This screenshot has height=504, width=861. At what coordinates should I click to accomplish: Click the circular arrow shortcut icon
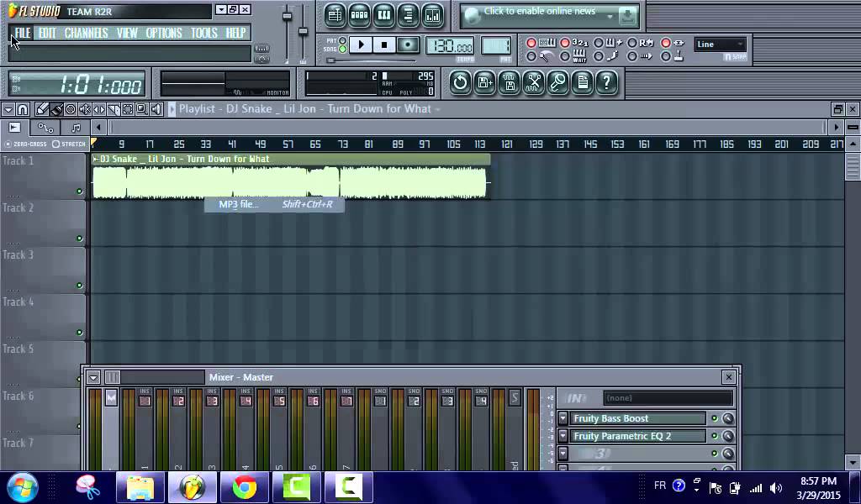(460, 83)
